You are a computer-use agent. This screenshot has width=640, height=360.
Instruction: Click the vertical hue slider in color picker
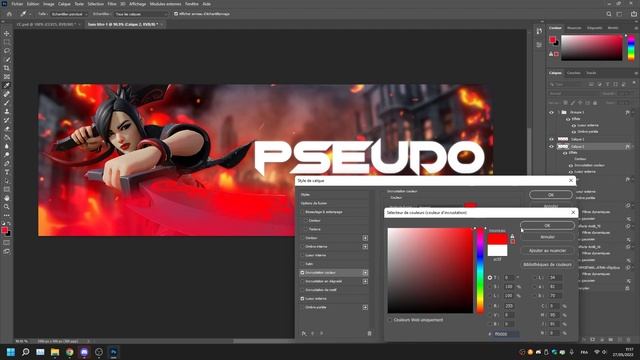(x=480, y=271)
